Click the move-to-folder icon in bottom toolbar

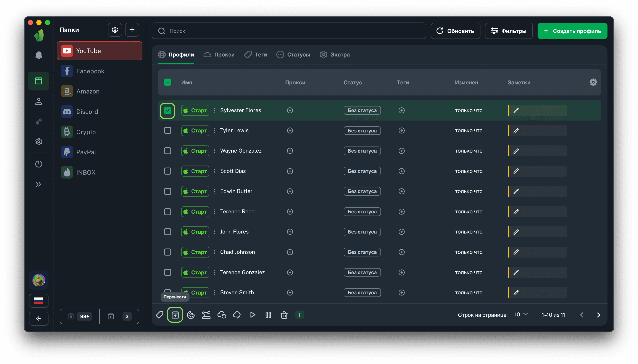[175, 315]
